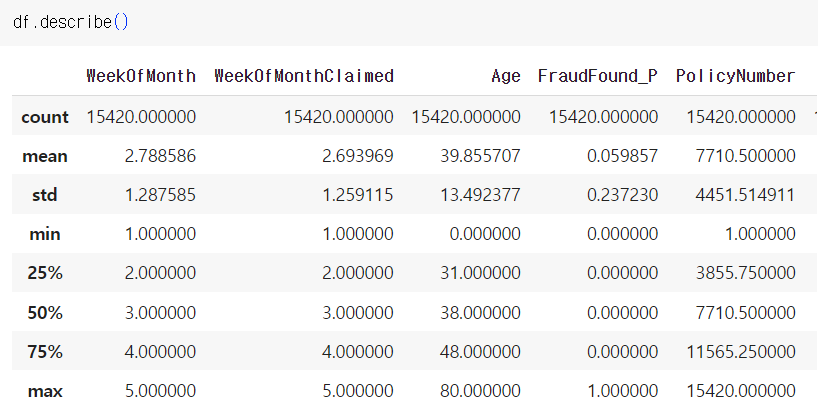Click WeekOfMonthClaimed std value 1.259115
The width and height of the screenshot is (821, 412).
[358, 195]
